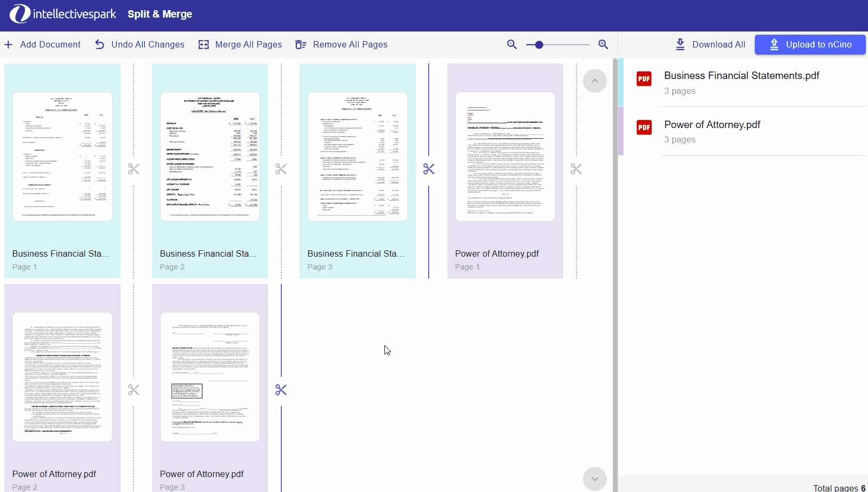Click the intellectivespark logo
Image resolution: width=868 pixels, height=492 pixels.
pos(62,14)
